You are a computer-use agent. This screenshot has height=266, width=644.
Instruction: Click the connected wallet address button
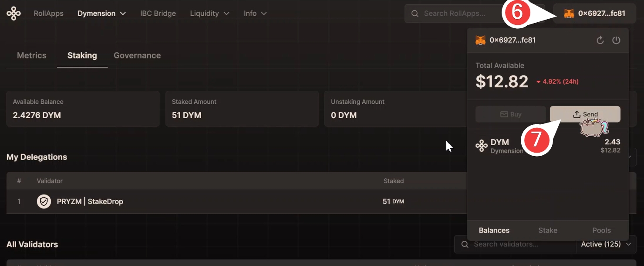click(x=595, y=14)
